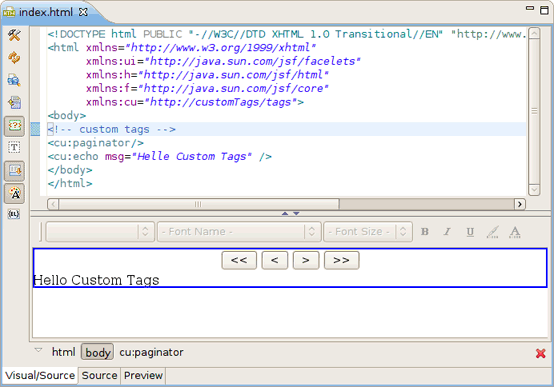Viewport: 554px width, 387px height.
Task: Select the html breadcrumb item
Action: click(x=64, y=352)
